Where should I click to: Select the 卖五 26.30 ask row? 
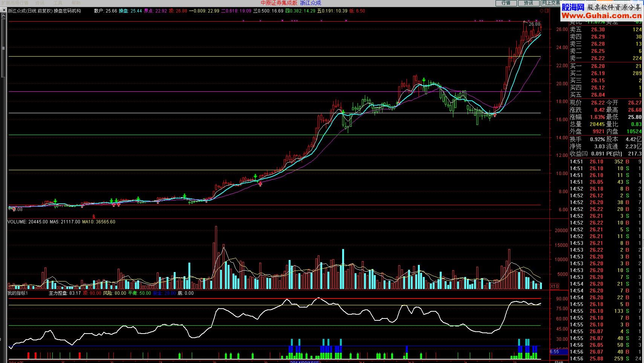(x=606, y=29)
